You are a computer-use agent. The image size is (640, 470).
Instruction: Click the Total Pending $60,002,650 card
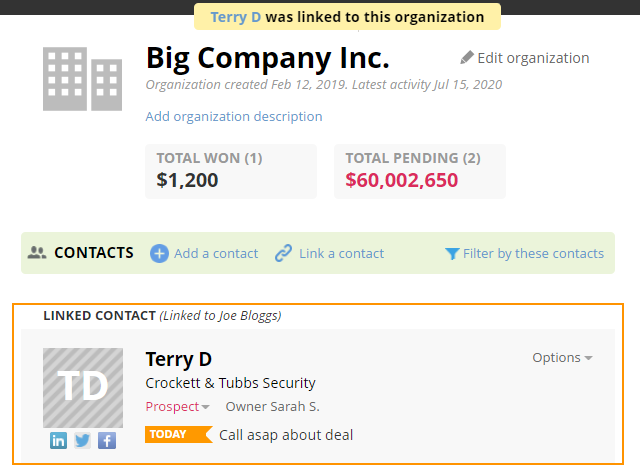click(420, 171)
